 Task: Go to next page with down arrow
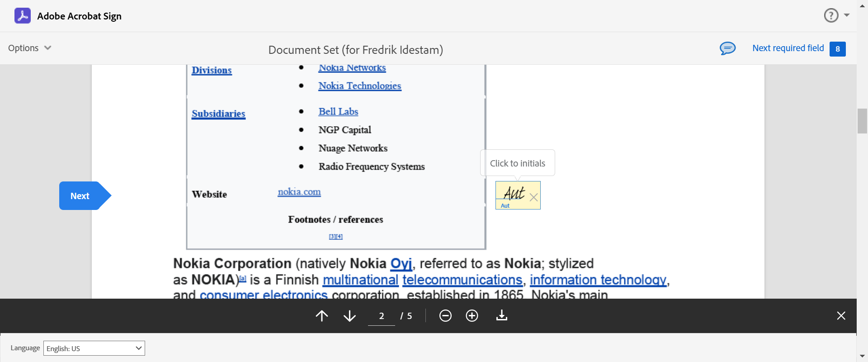349,315
